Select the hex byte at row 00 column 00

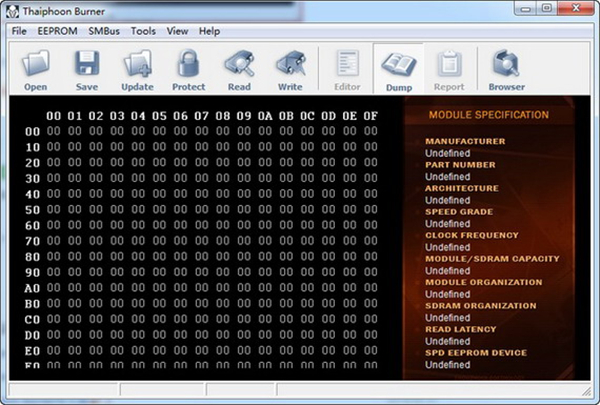click(53, 131)
